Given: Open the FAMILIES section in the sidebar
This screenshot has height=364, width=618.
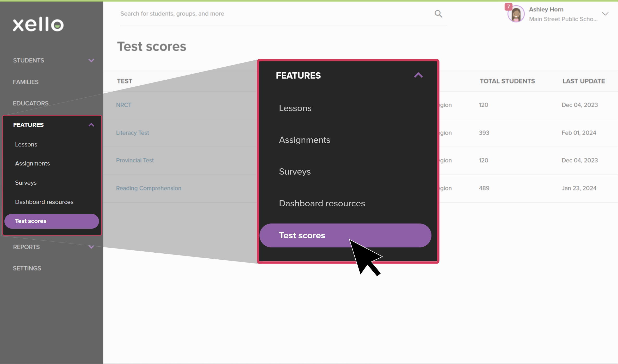Looking at the screenshot, I should click(x=26, y=82).
